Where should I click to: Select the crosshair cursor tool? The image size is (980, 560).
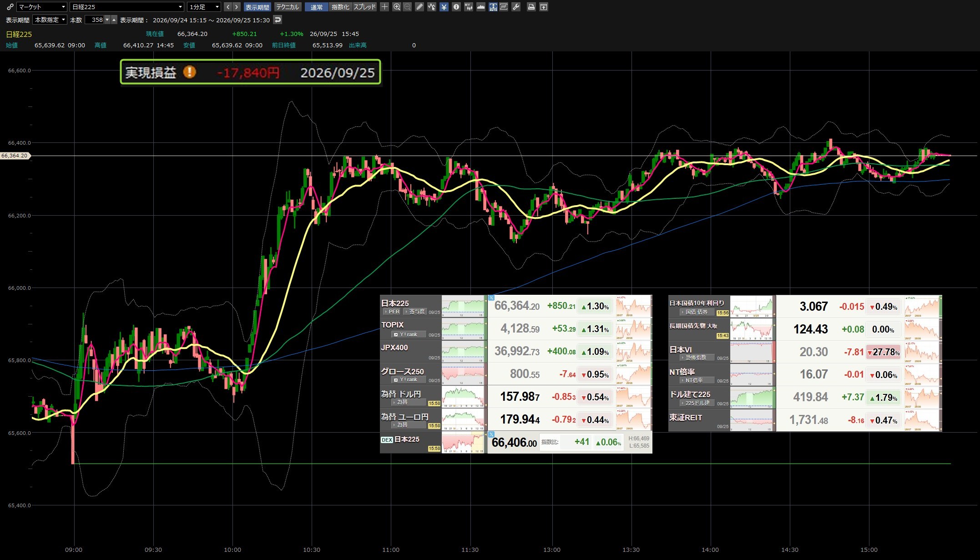click(384, 7)
